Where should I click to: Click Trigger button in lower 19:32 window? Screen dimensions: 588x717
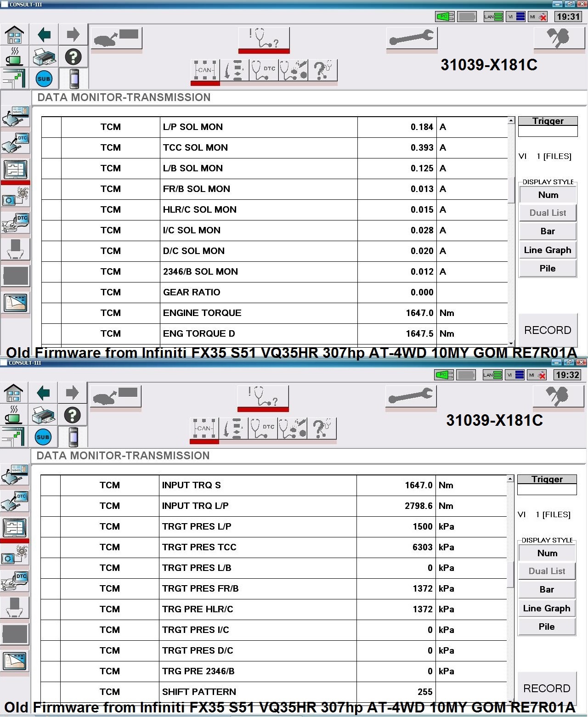point(547,479)
